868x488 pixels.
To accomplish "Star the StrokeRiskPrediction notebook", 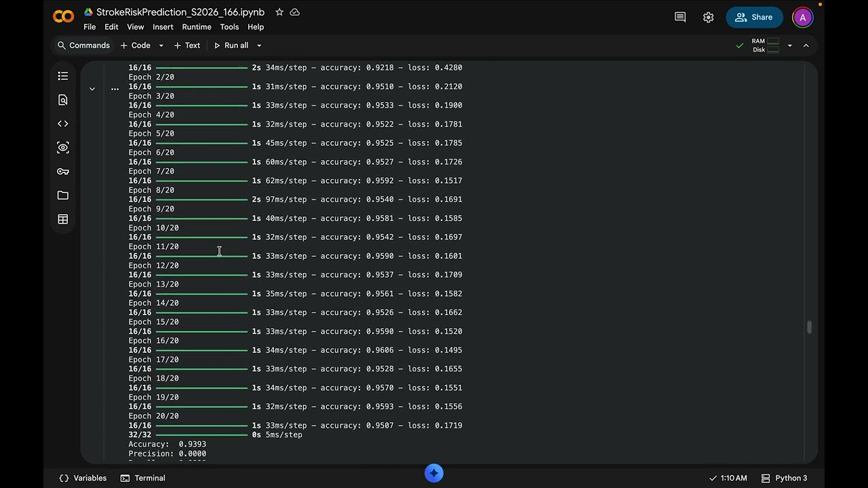I will tap(279, 12).
